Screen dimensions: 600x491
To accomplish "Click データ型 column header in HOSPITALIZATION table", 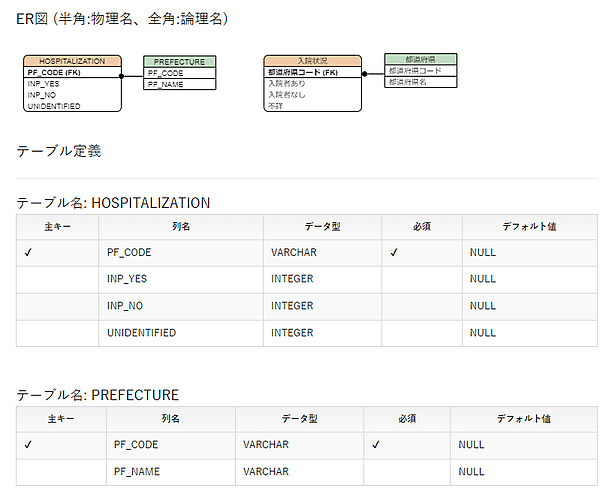I will point(323,227).
